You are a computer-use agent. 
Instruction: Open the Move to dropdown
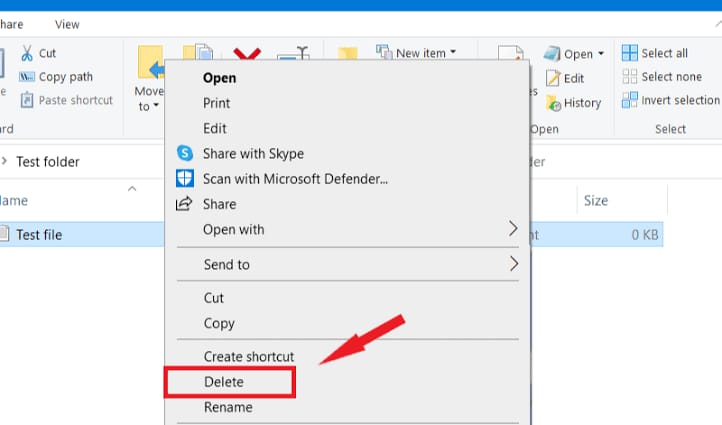[148, 99]
